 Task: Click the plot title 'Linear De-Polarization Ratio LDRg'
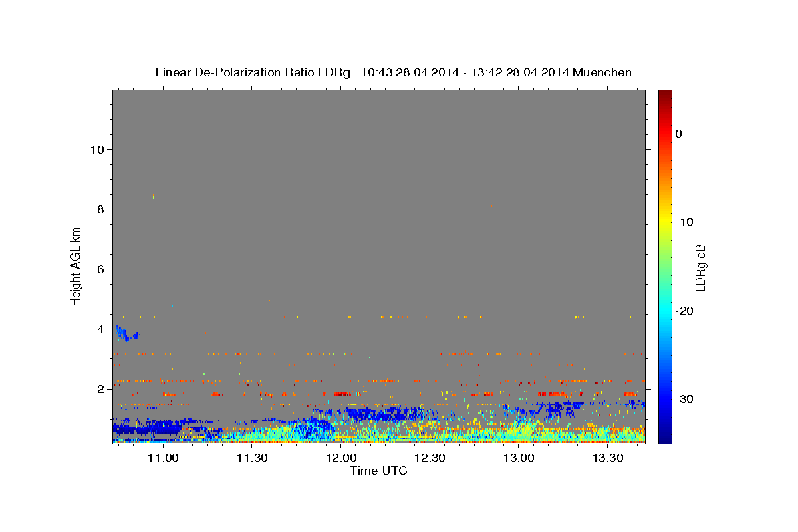tap(253, 72)
